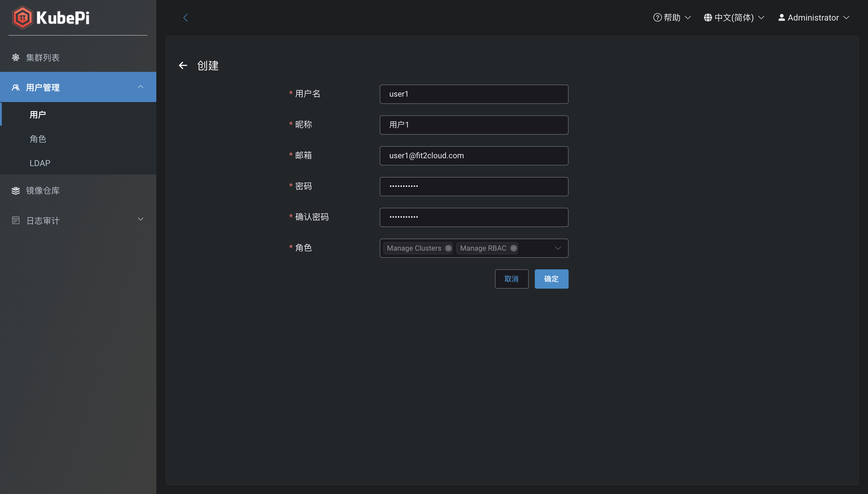Screen dimensions: 868x494
Task: Open the LDAP settings page
Action: (40, 163)
